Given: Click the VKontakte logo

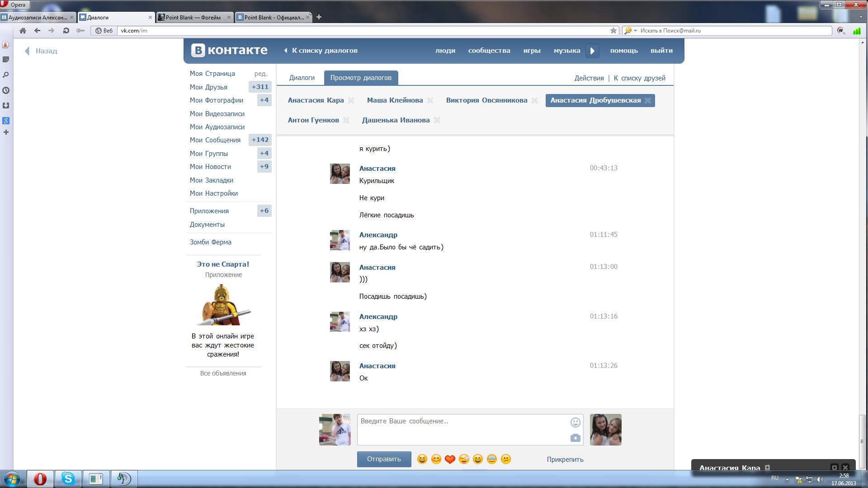Looking at the screenshot, I should click(x=229, y=50).
